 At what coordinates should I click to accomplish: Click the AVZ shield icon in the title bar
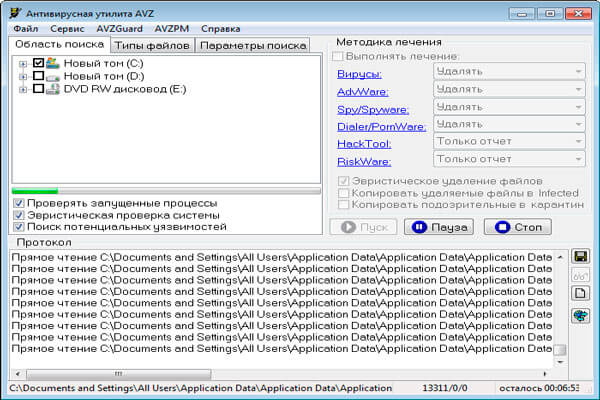pyautogui.click(x=15, y=13)
